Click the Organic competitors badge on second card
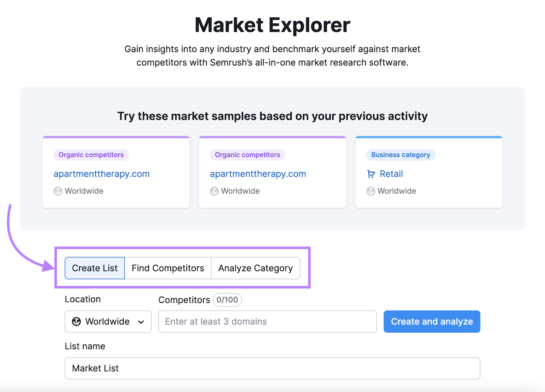Screen dimensions: 545x392 [247, 155]
